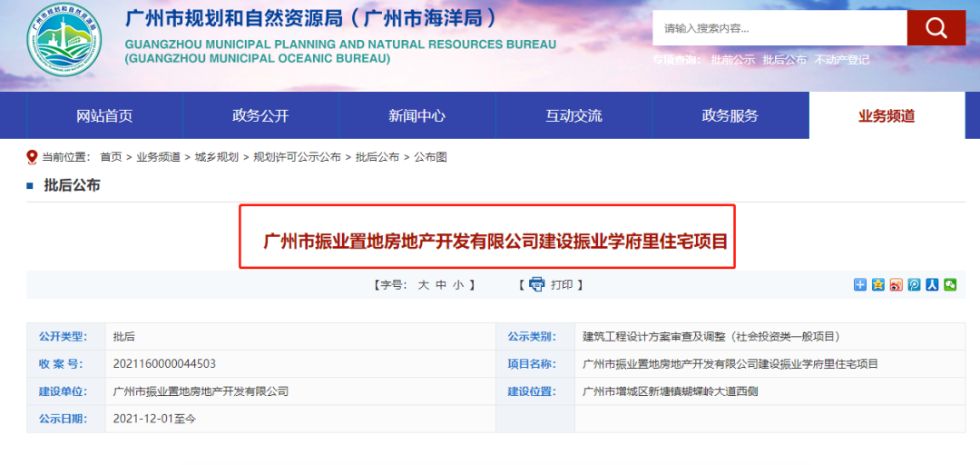
Task: Click the 批前公示 quick link
Action: pos(733,60)
